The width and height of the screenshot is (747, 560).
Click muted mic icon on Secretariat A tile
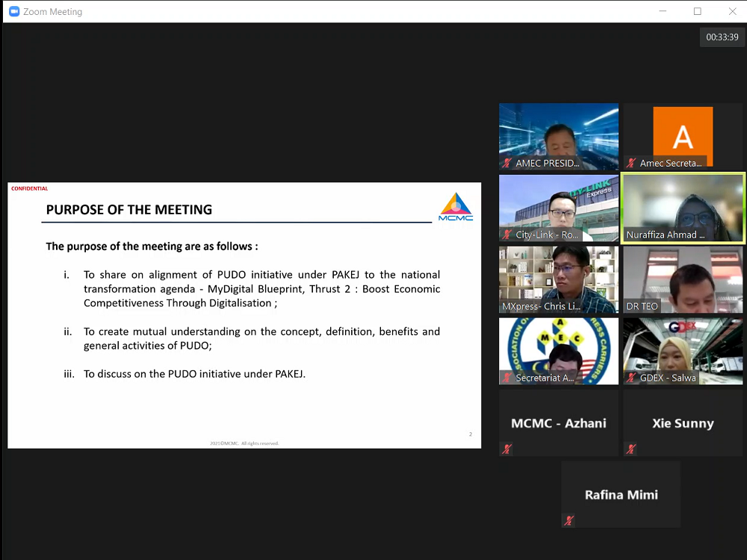point(507,378)
